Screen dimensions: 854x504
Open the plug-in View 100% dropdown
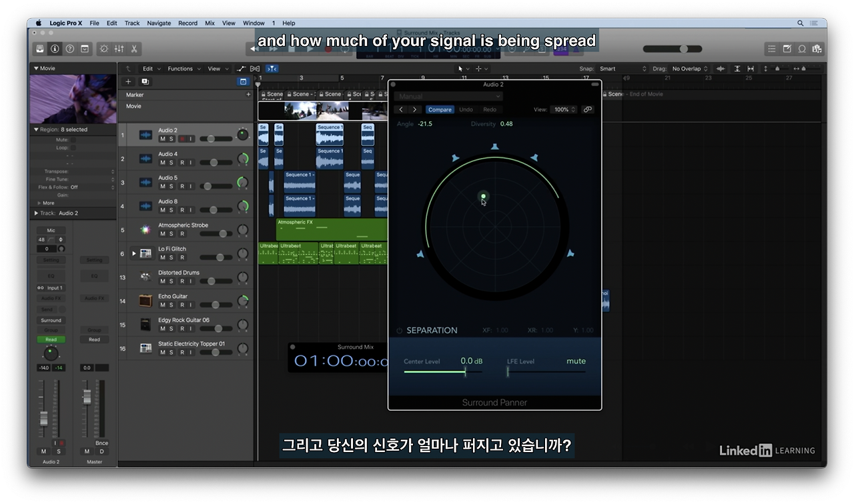(564, 109)
